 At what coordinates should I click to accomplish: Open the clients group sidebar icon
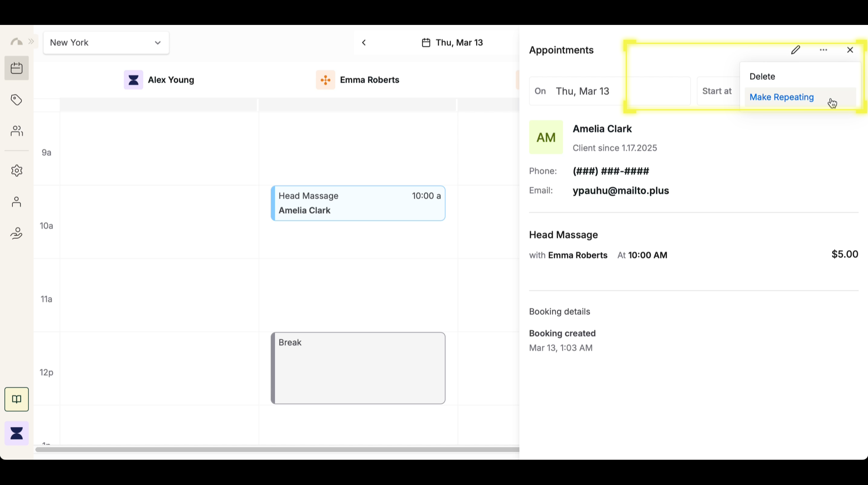[17, 131]
